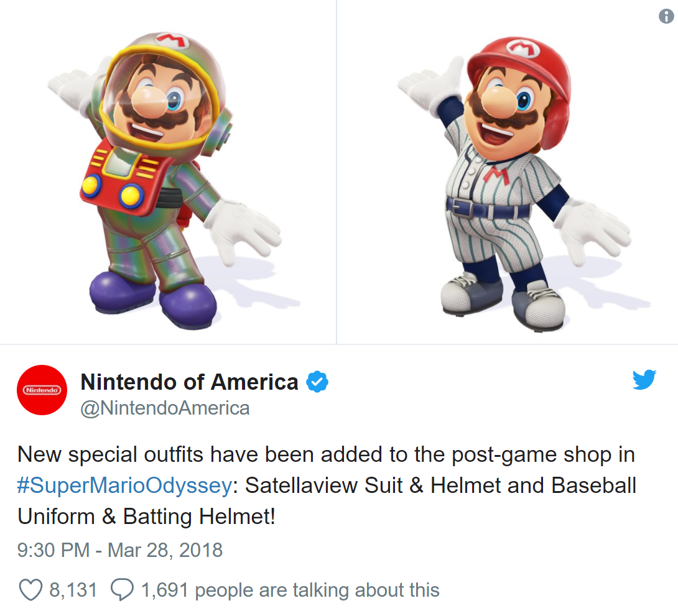Like the tweet using the heart icon
678x616 pixels.
[x=30, y=590]
